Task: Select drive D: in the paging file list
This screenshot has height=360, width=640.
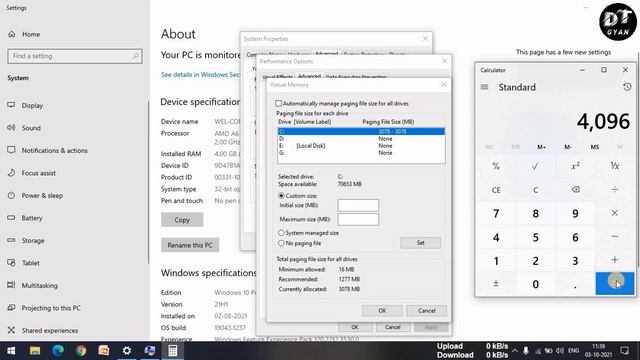Action: coord(361,139)
